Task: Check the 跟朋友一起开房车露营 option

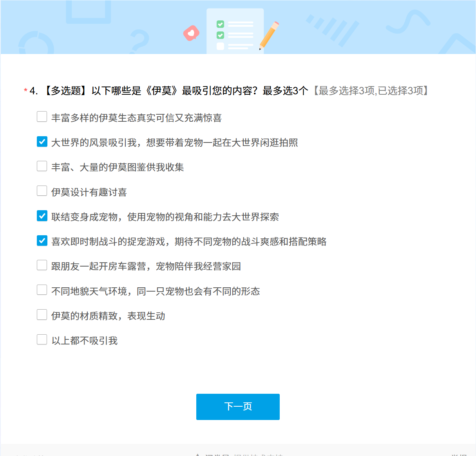Action: 42,265
